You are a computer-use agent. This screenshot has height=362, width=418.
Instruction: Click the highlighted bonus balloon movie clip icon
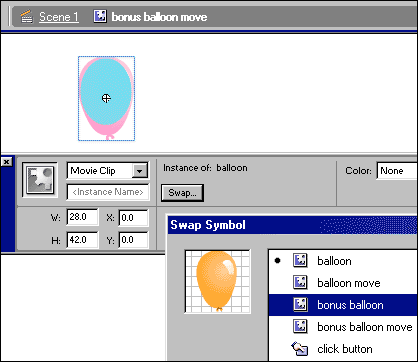(x=300, y=304)
